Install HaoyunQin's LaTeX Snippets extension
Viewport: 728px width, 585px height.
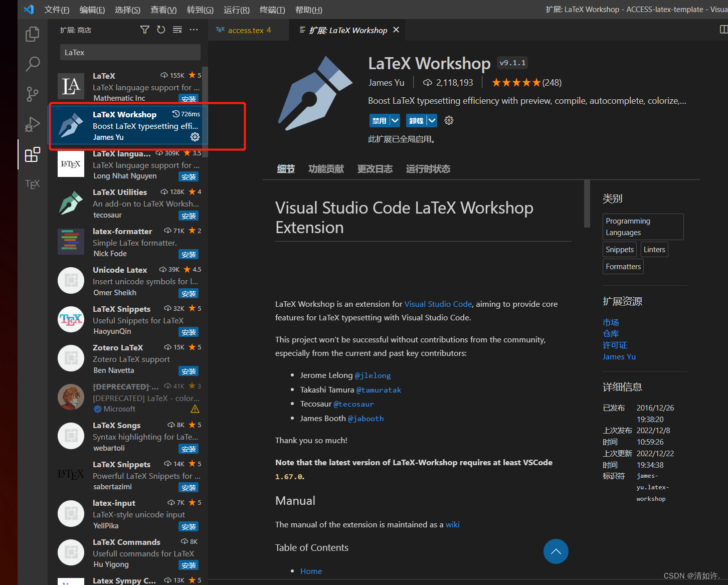click(x=189, y=332)
